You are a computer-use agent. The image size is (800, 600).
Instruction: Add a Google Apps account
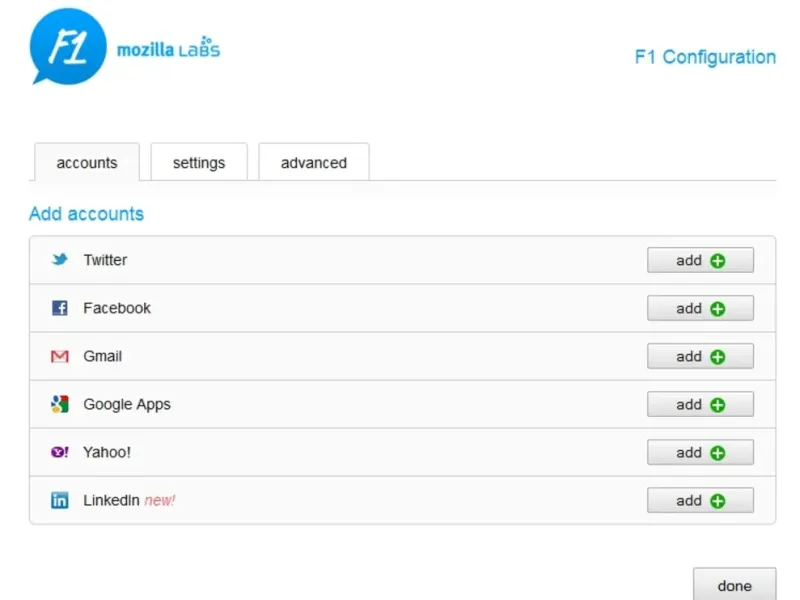(700, 405)
